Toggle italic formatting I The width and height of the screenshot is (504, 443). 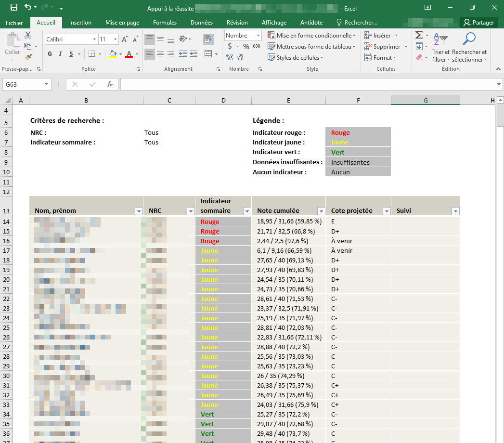point(60,53)
